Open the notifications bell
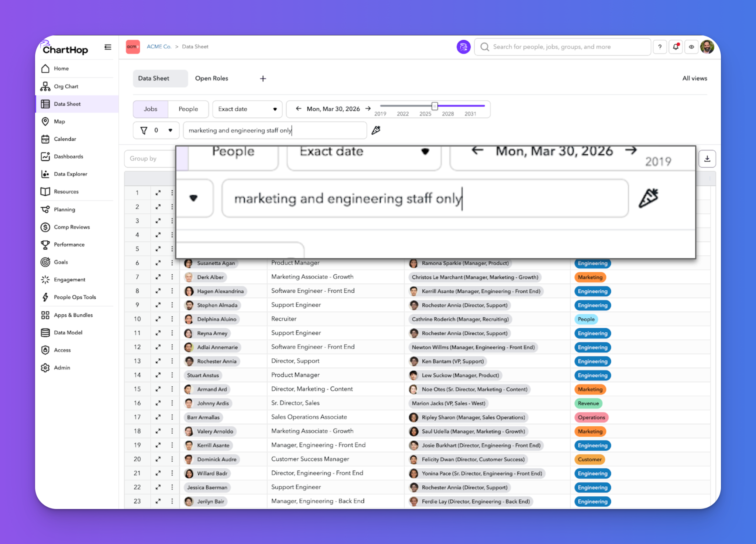 [x=676, y=47]
